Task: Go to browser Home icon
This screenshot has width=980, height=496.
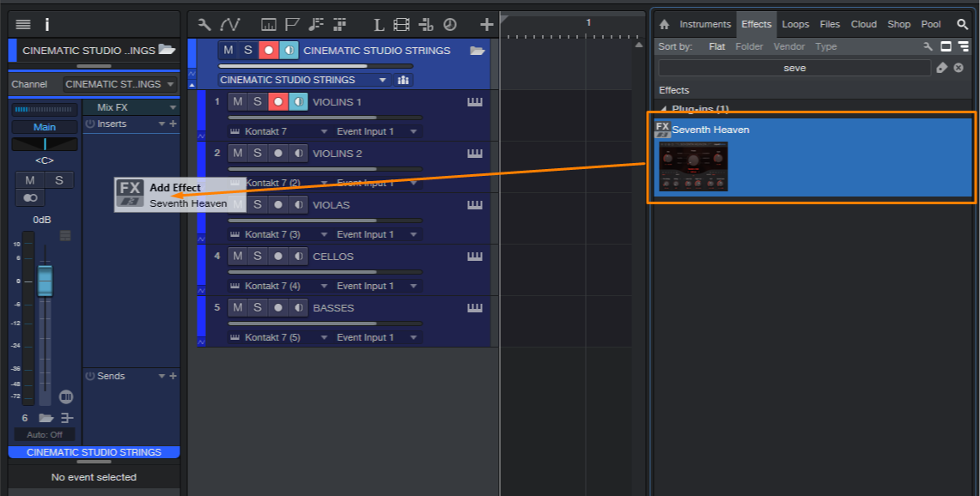Action: (664, 24)
